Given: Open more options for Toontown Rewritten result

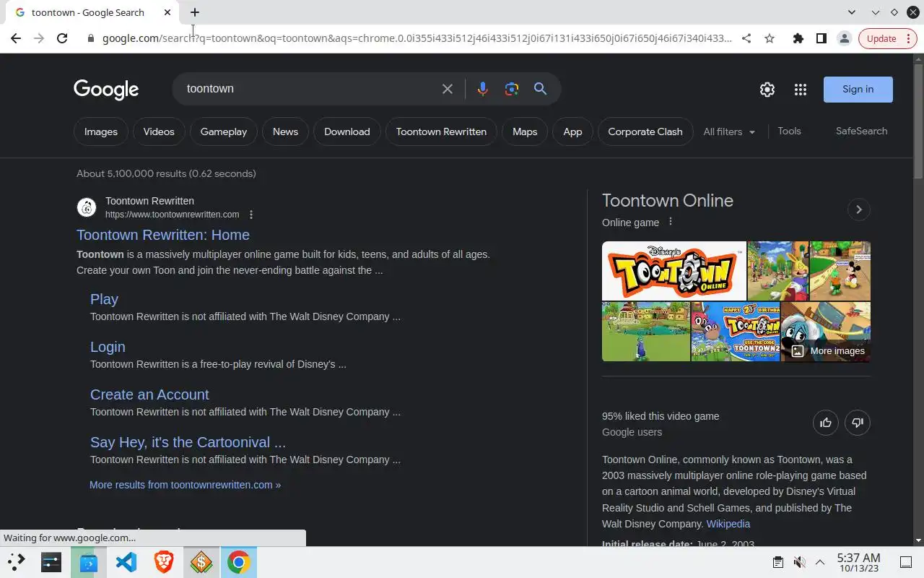Looking at the screenshot, I should (x=251, y=215).
